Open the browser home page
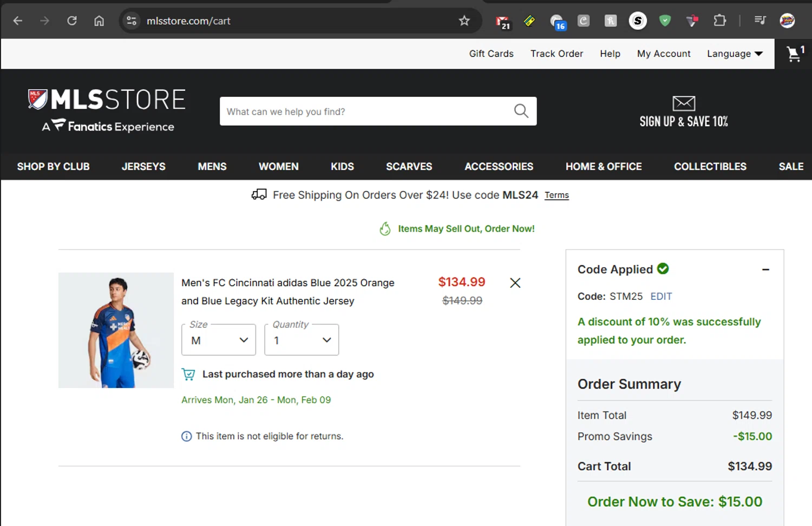This screenshot has height=526, width=812. click(x=99, y=21)
